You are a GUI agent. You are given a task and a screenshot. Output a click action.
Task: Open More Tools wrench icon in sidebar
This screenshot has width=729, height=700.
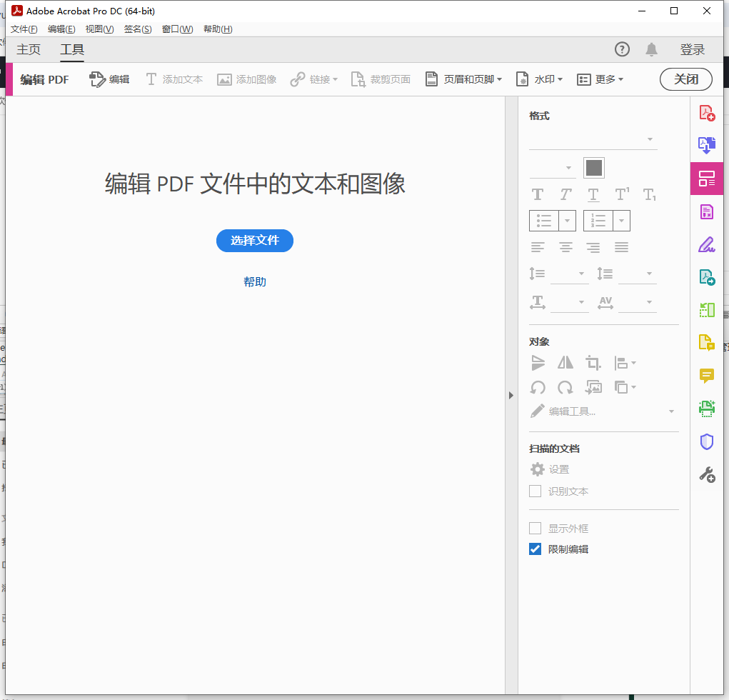click(707, 474)
